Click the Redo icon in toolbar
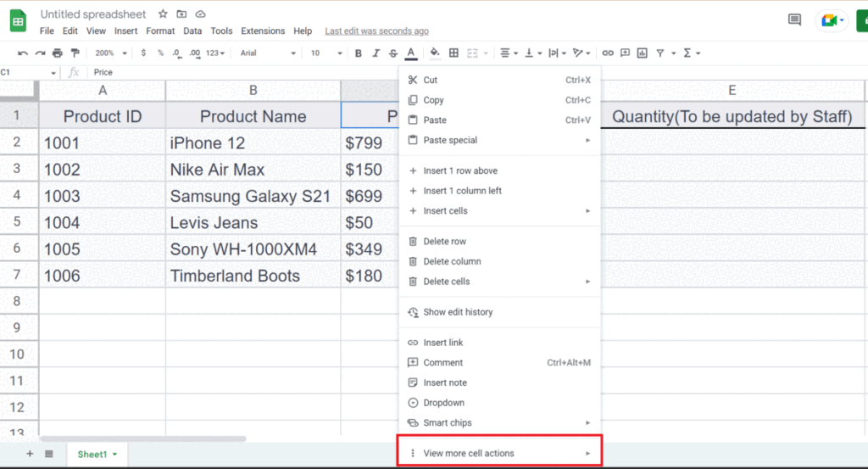Image resolution: width=868 pixels, height=469 pixels. click(x=40, y=53)
